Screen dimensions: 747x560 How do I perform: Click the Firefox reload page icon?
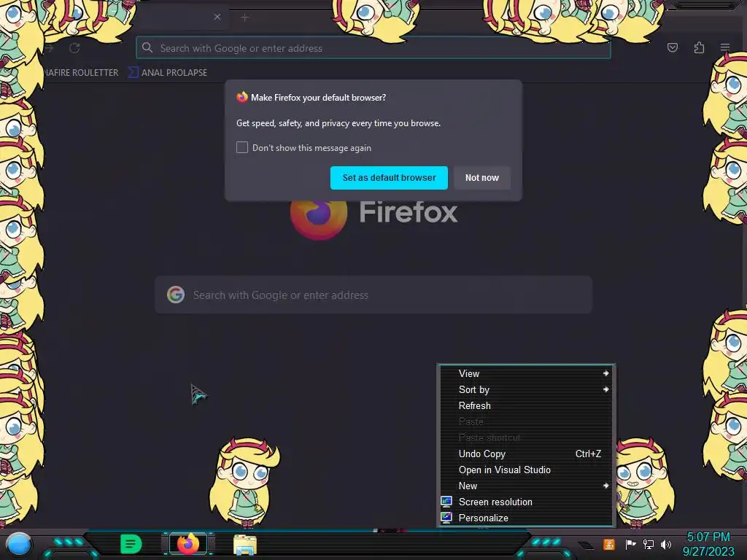point(74,48)
